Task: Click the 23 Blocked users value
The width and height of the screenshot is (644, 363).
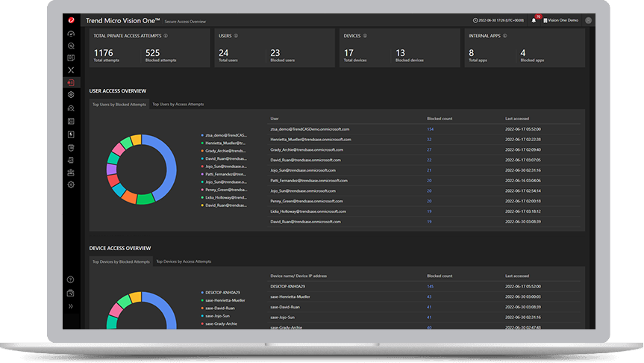Action: click(275, 53)
